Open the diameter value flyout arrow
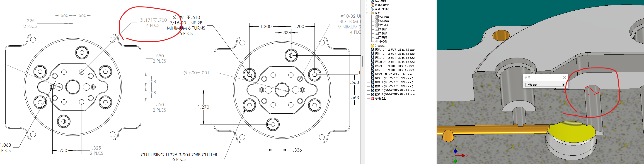 (x=564, y=85)
